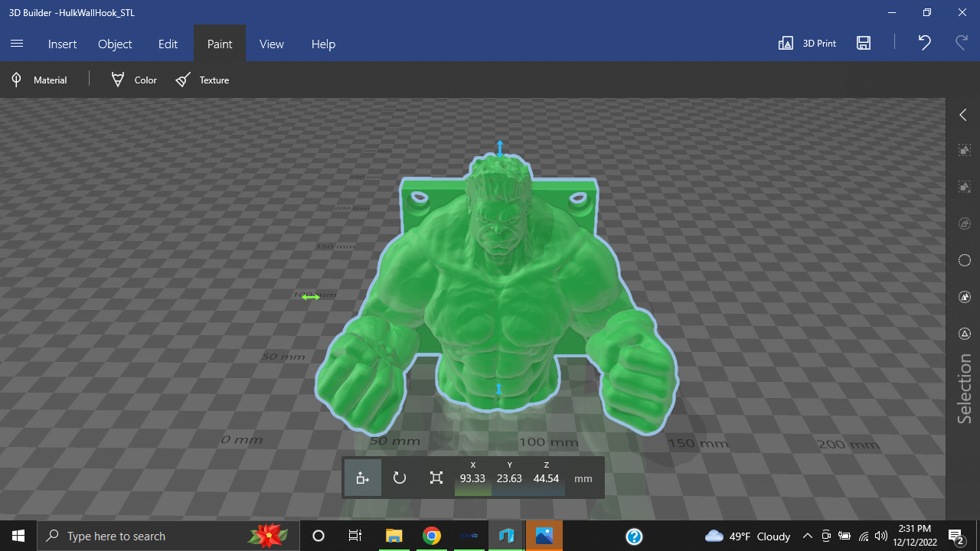
Task: Activate the Move tool in bottom toolbar
Action: [363, 478]
